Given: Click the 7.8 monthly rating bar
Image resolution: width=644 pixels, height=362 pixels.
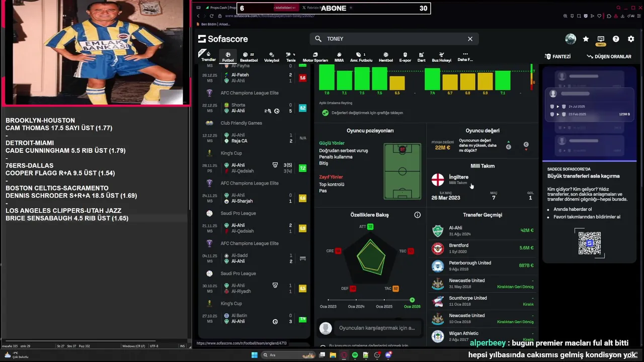Looking at the screenshot, I should coord(327,77).
